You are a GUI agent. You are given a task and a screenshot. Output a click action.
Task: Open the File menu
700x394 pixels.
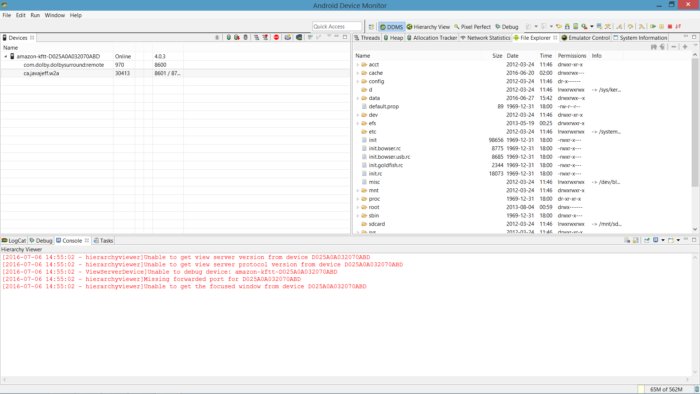coord(7,15)
